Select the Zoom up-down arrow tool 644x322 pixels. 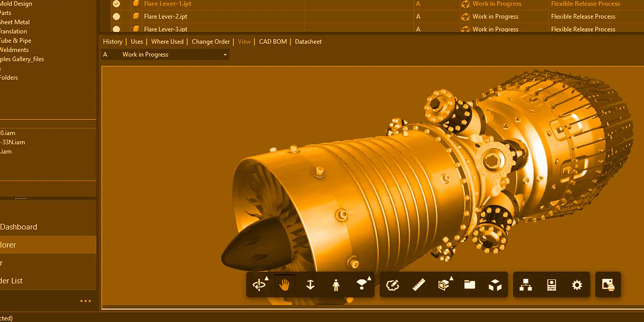[x=310, y=285]
